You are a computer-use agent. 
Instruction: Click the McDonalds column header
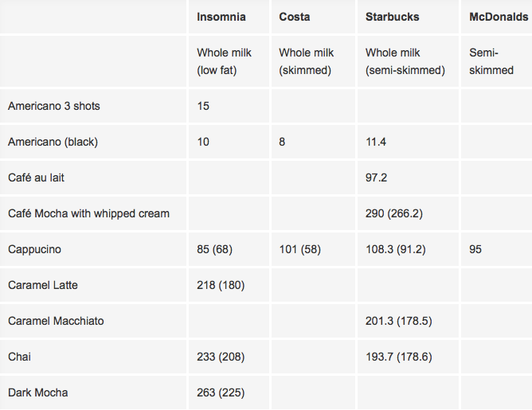499,17
